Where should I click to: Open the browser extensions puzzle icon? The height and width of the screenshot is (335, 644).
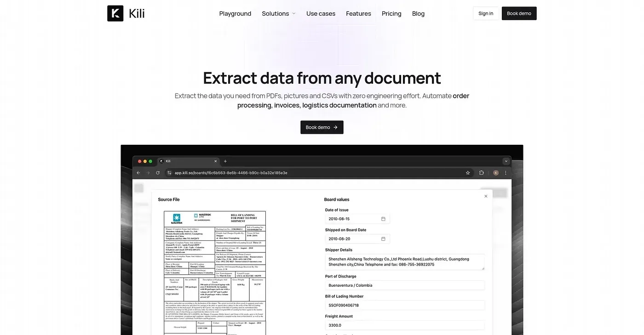click(x=481, y=173)
